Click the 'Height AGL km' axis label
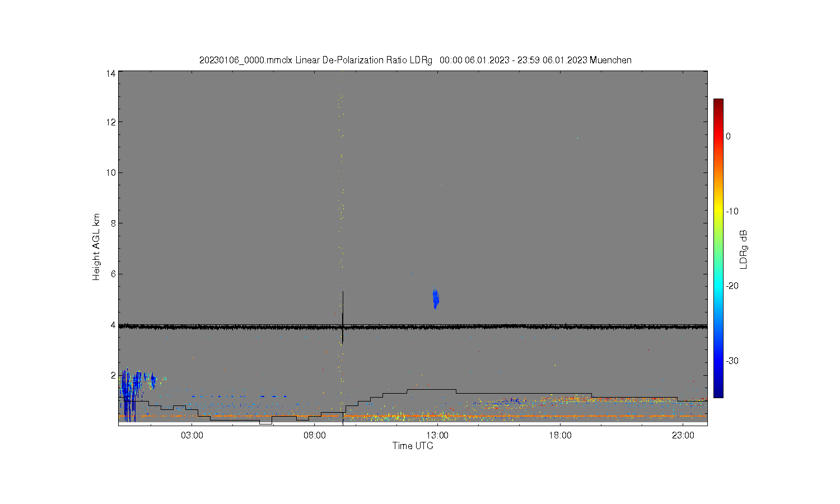The height and width of the screenshot is (504, 840). [x=96, y=247]
